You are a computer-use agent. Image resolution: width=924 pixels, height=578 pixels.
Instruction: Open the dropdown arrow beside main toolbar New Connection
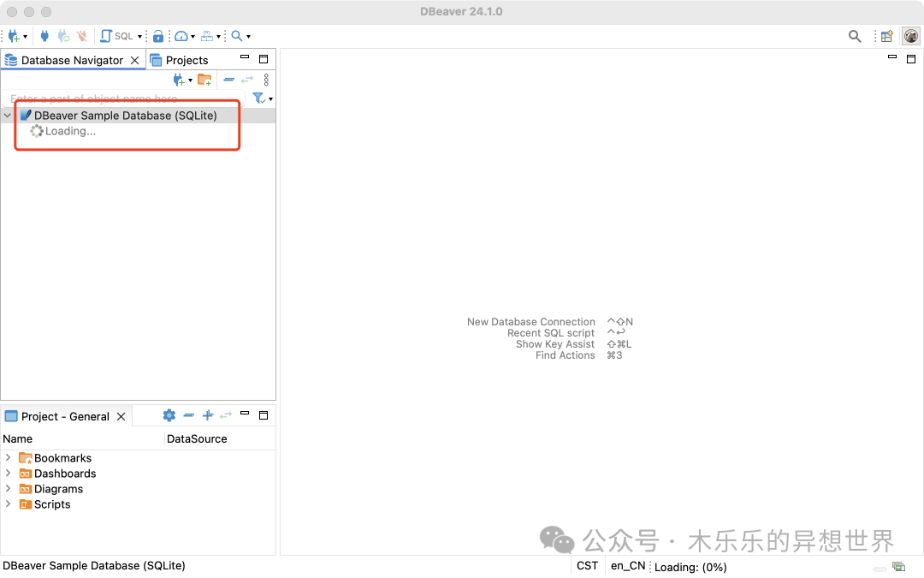coord(25,37)
